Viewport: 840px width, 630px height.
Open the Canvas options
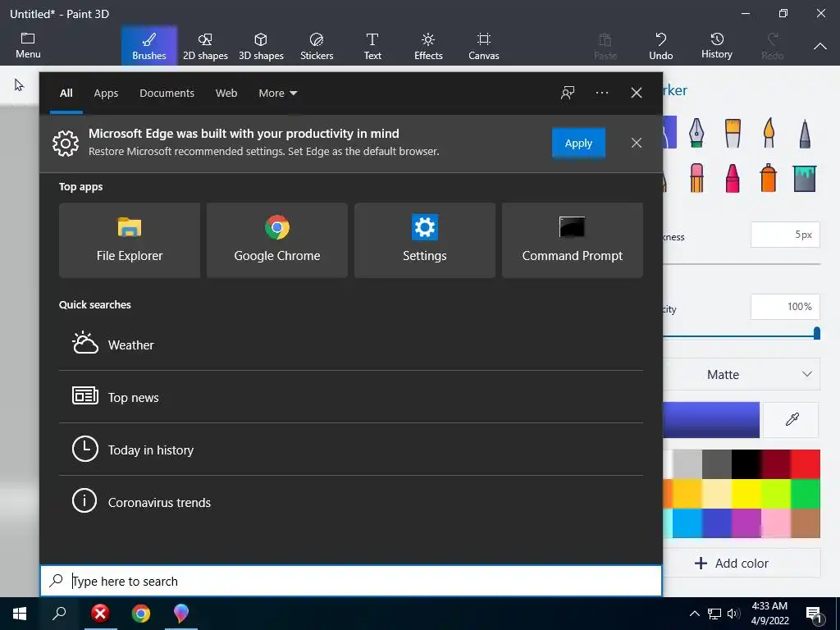point(484,46)
